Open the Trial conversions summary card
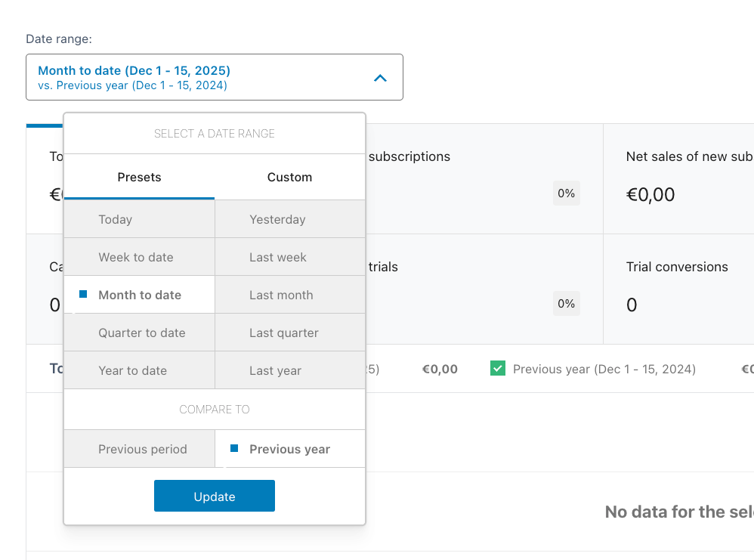The height and width of the screenshot is (560, 754). [x=677, y=288]
